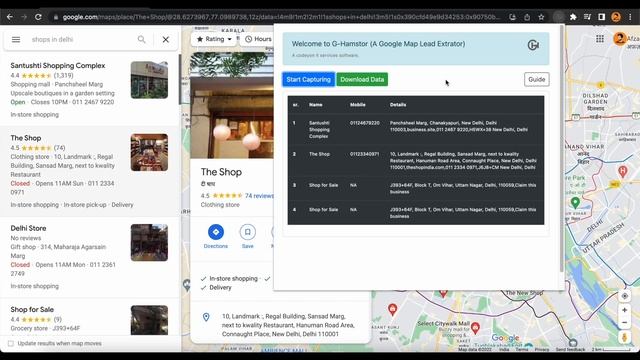Click the browser address bar URL

(282, 17)
